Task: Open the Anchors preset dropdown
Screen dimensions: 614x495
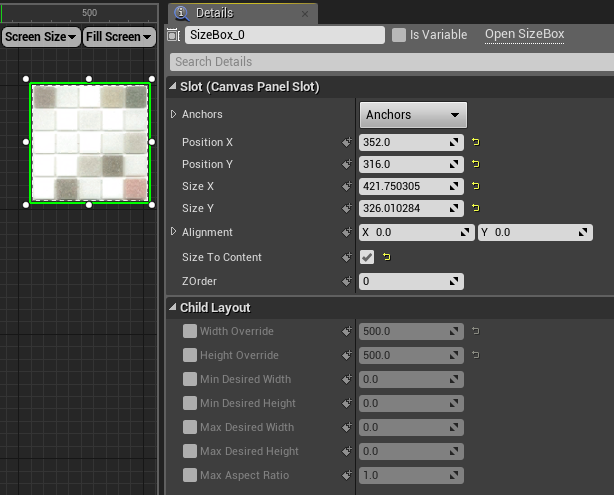Action: coord(413,115)
